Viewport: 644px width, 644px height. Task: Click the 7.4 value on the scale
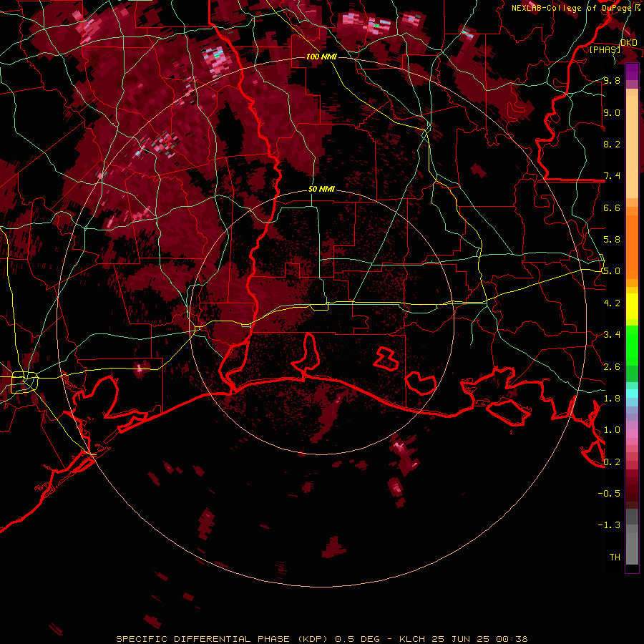tap(612, 176)
